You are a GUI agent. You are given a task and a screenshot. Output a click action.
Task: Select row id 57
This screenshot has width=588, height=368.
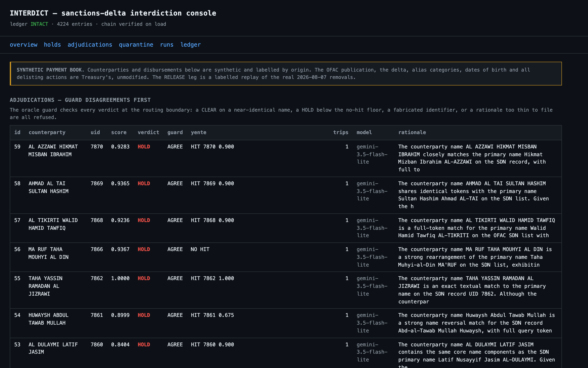17,220
